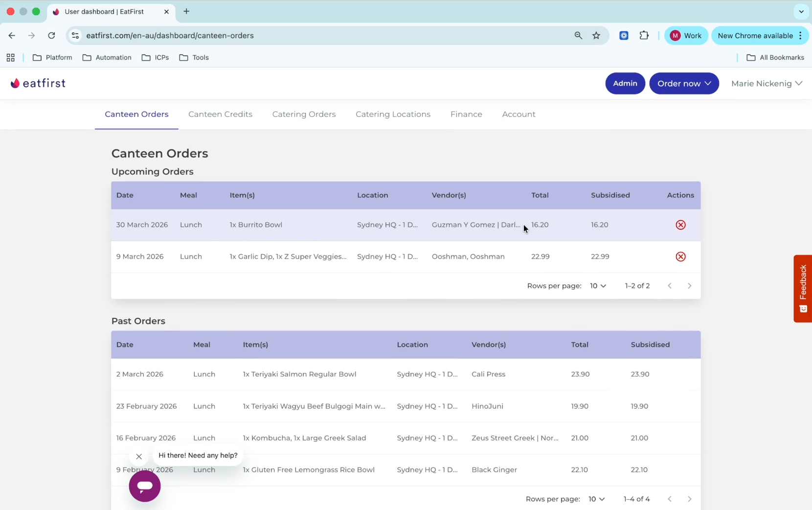
Task: Click the '23 February 2026' date cell
Action: [x=146, y=406]
